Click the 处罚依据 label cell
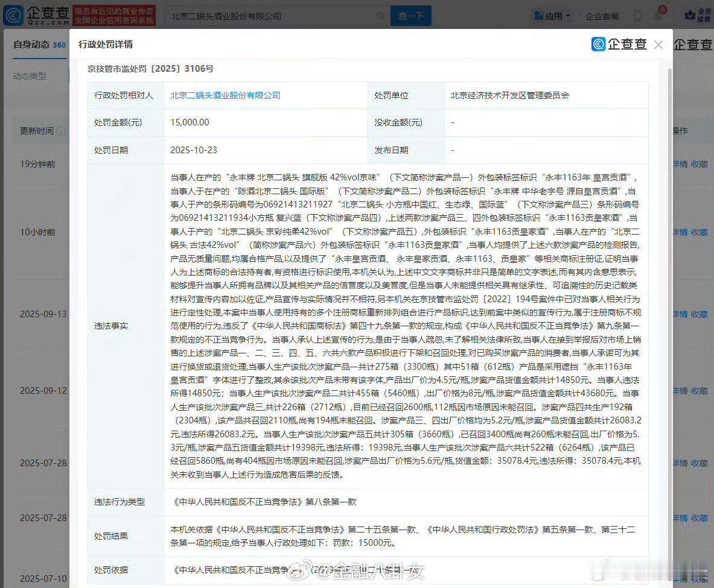Image resolution: width=714 pixels, height=588 pixels. (126, 570)
